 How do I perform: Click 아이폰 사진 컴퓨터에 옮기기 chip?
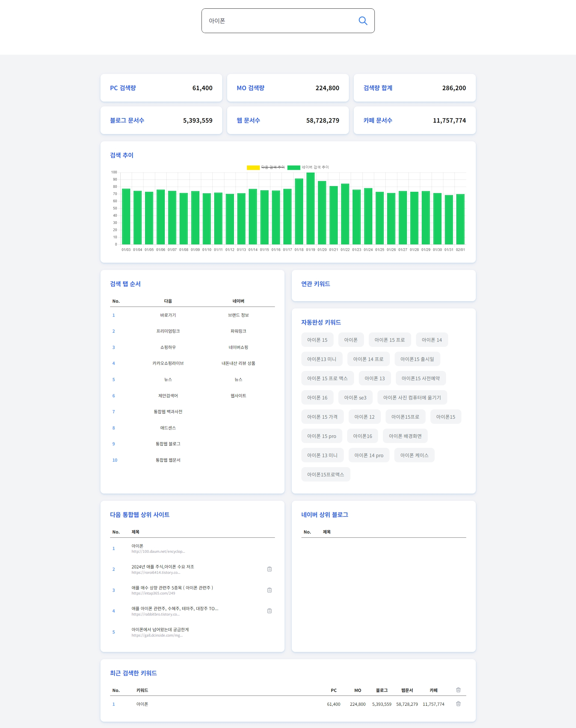412,397
